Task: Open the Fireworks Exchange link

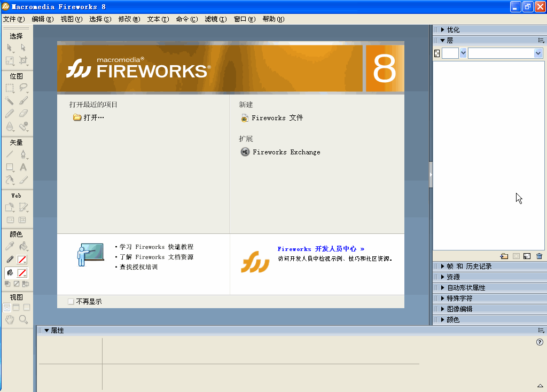Action: 280,152
